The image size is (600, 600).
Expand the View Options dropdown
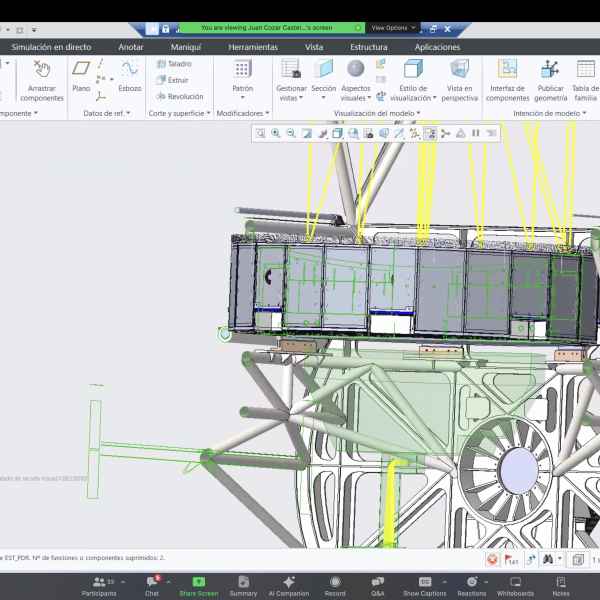coord(391,28)
